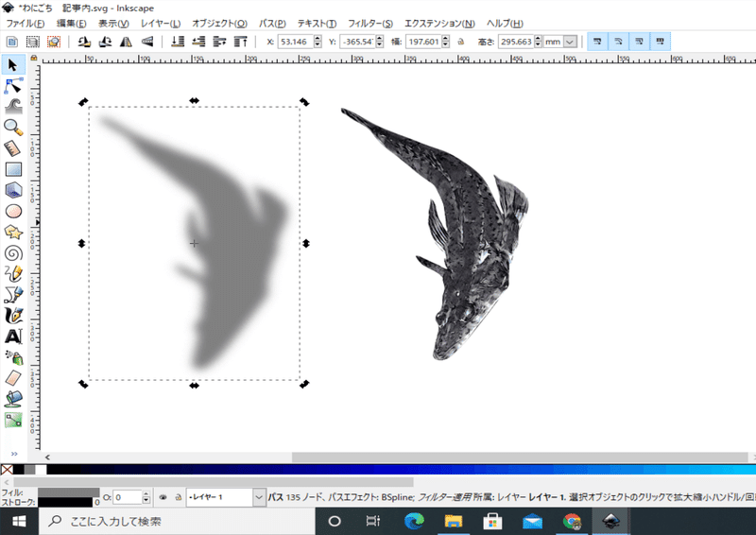Raise selection one step
This screenshot has width=756, height=535.
point(219,42)
